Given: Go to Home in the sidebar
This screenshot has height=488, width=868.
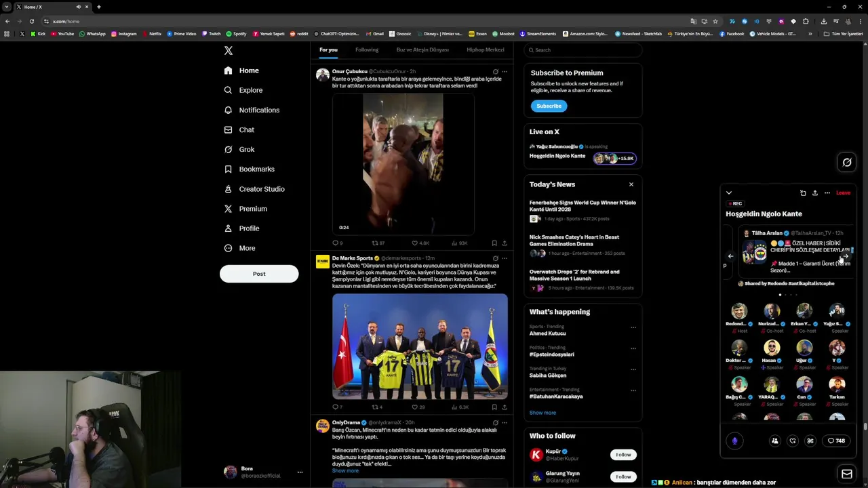Looking at the screenshot, I should click(x=241, y=70).
